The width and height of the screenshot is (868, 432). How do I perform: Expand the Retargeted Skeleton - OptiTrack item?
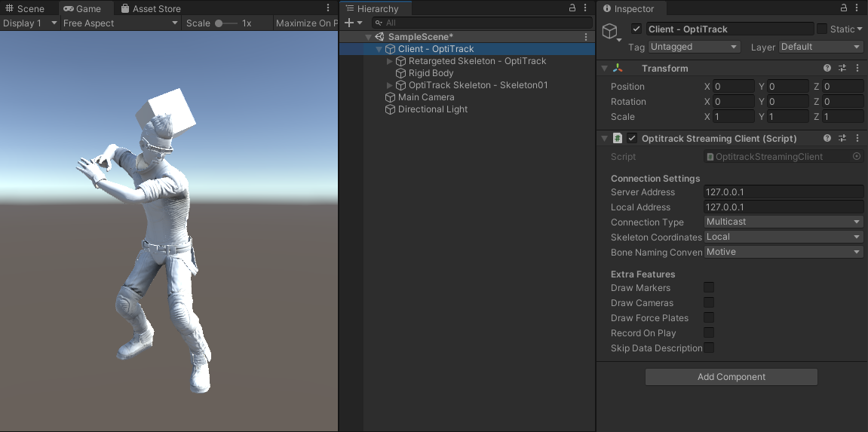(x=390, y=61)
